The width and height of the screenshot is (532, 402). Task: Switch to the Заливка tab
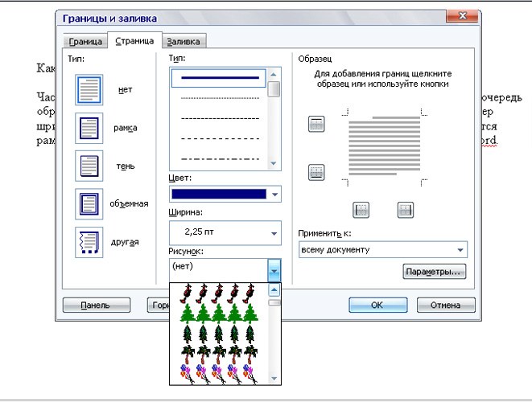click(184, 41)
